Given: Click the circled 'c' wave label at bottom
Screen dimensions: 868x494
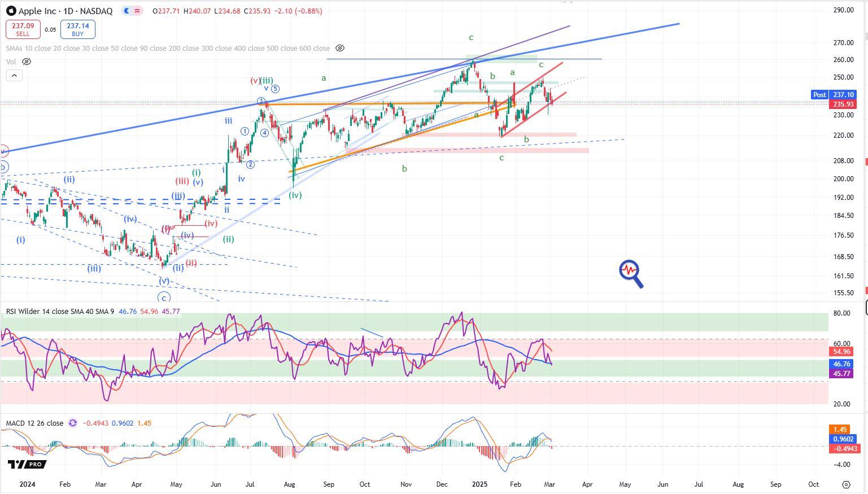Looking at the screenshot, I should point(164,298).
